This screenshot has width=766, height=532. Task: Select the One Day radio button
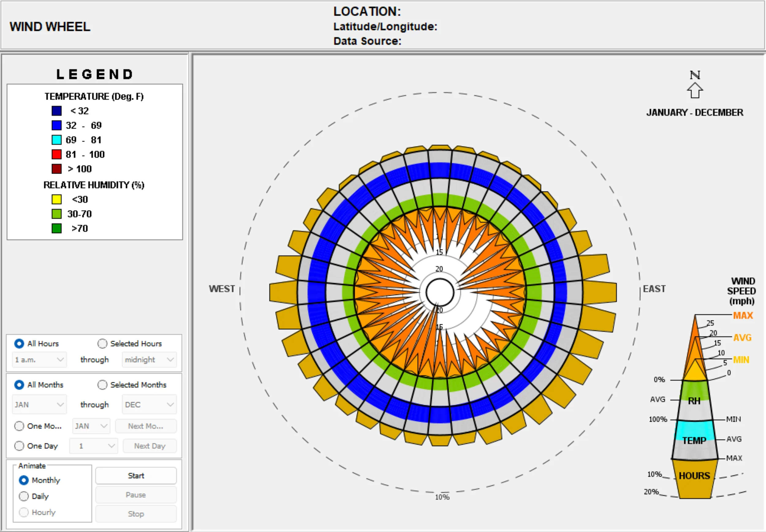pyautogui.click(x=19, y=446)
